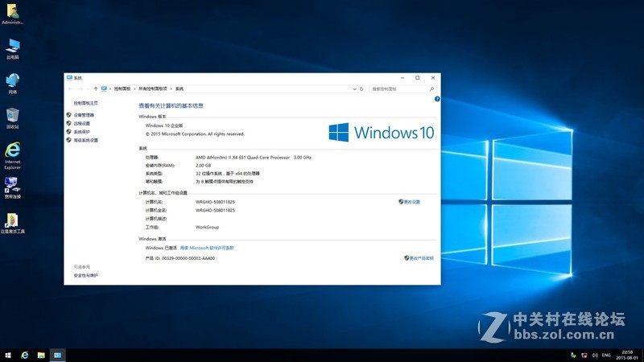This screenshot has width=644, height=362.
Task: Click the 所有控制面板项 breadcrumb item
Action: 153,88
